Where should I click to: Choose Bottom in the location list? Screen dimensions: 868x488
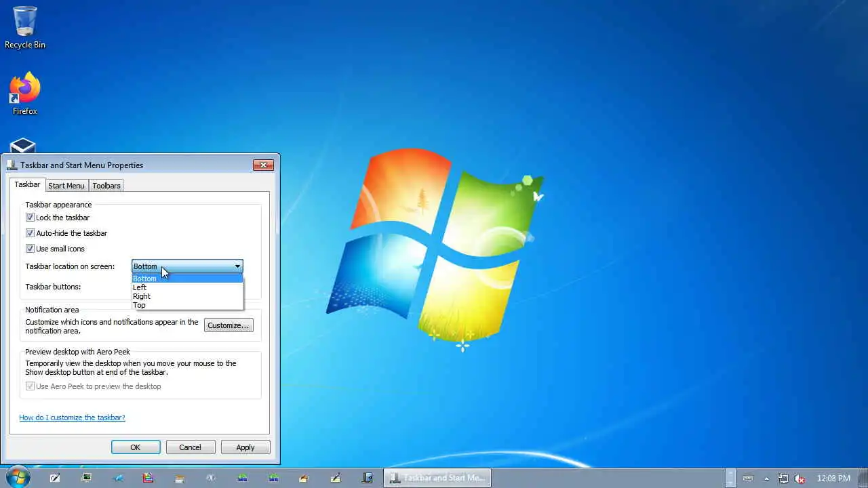coord(187,279)
